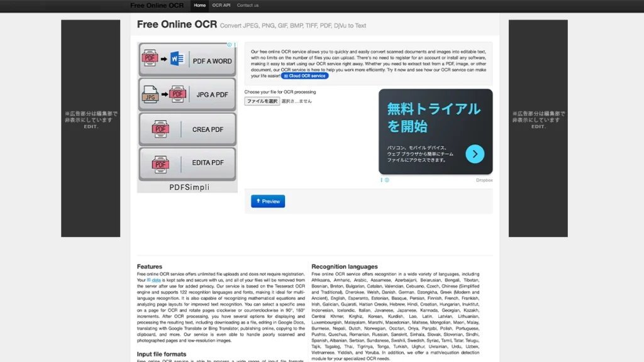Open the OCR API menu item
This screenshot has width=644, height=362.
[x=221, y=5]
